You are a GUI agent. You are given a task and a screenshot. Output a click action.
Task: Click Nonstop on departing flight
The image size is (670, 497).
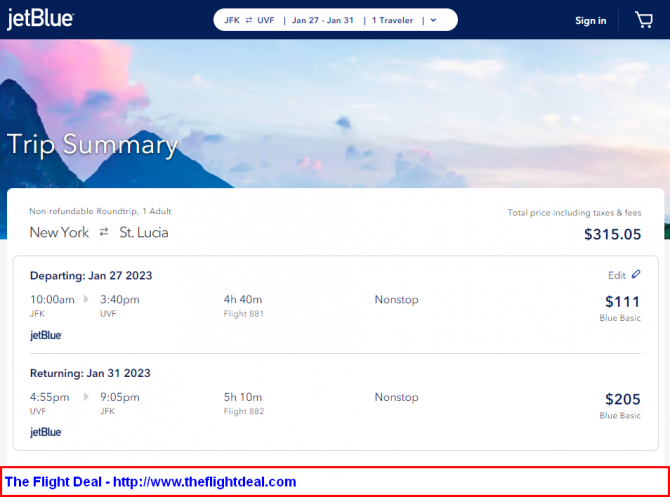(x=397, y=300)
